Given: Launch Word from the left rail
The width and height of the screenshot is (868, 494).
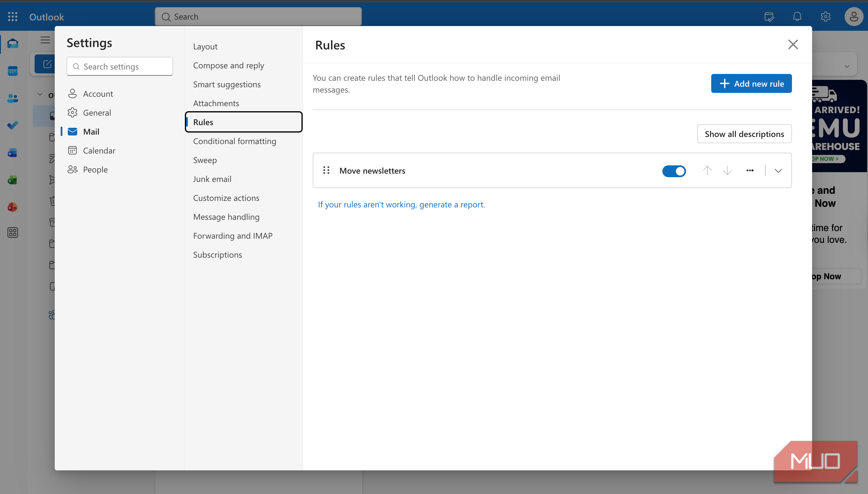Looking at the screenshot, I should click(x=12, y=153).
